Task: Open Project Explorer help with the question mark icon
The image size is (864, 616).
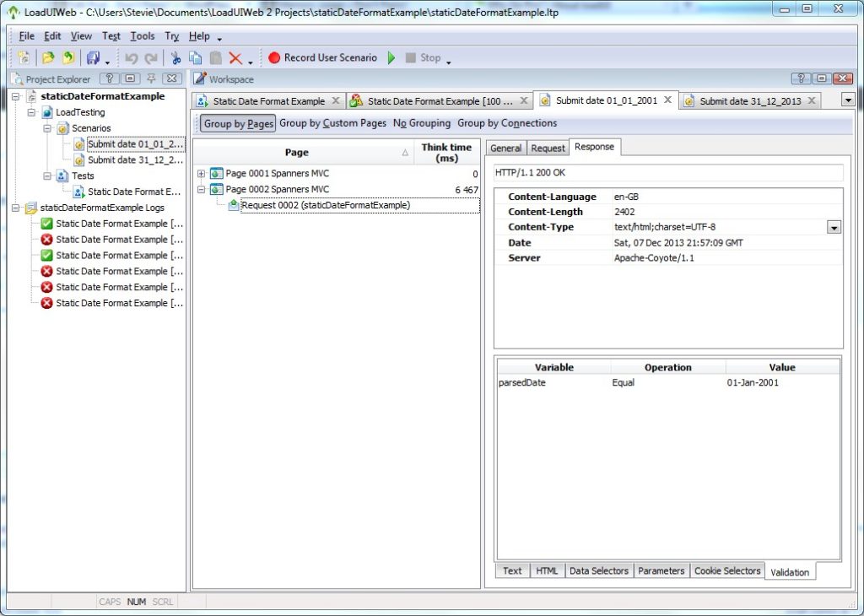Action: tap(109, 78)
